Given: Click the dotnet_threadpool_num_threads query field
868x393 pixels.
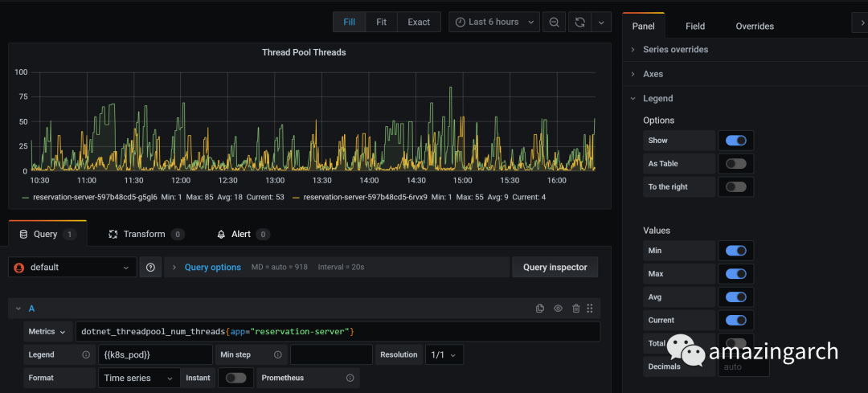Looking at the screenshot, I should tap(338, 332).
